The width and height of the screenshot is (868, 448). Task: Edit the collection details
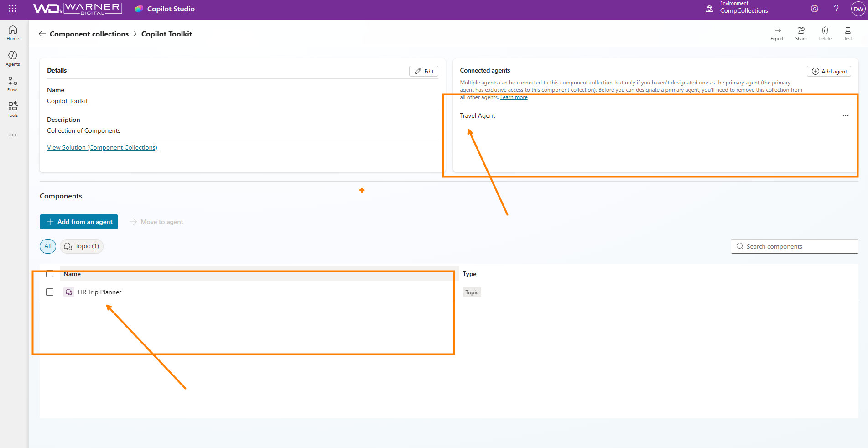tap(424, 71)
